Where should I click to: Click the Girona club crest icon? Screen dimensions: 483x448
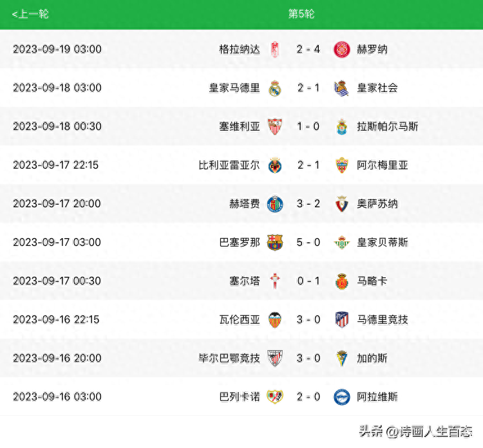[342, 50]
